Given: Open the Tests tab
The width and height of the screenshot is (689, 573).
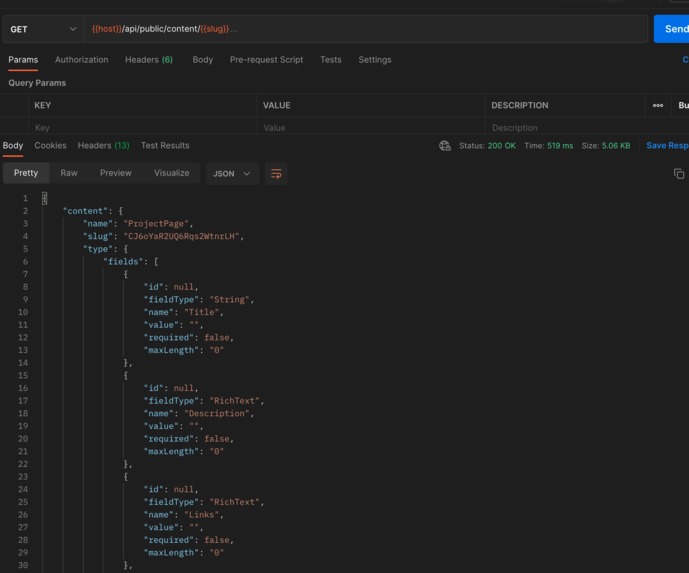Looking at the screenshot, I should (x=330, y=60).
